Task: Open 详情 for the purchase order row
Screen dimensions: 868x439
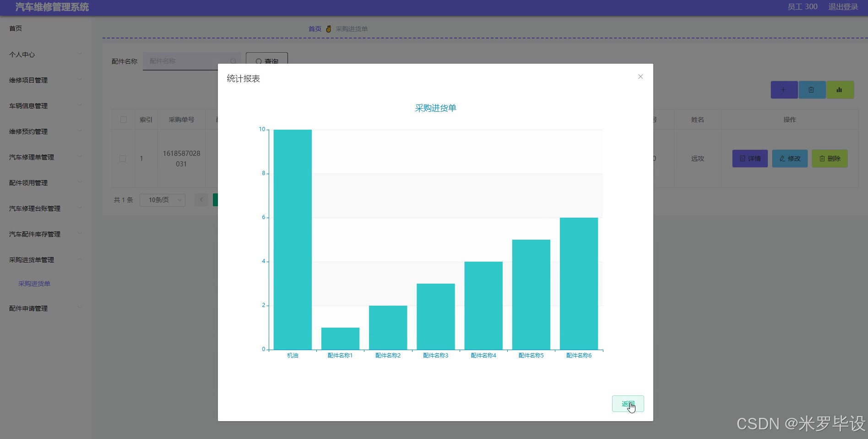Action: tap(750, 159)
